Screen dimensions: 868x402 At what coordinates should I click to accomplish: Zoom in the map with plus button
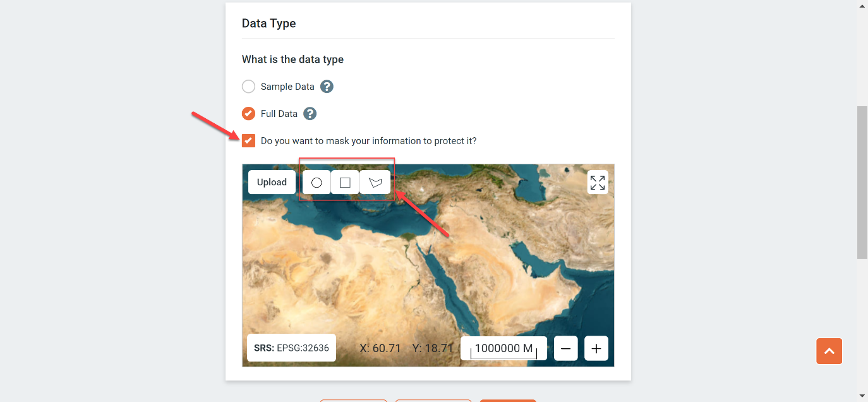click(x=596, y=348)
